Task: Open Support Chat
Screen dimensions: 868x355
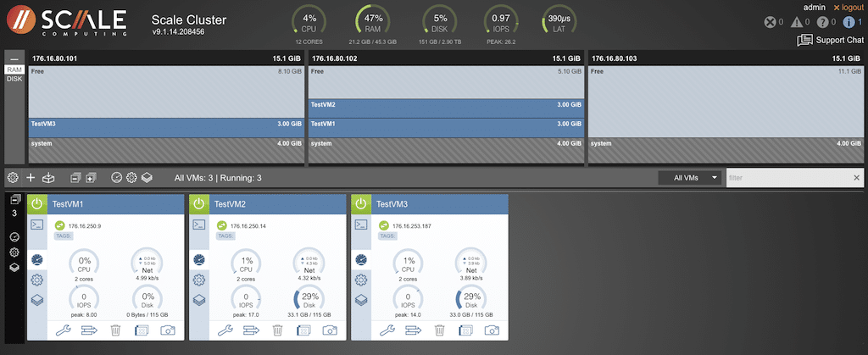Action: pyautogui.click(x=831, y=40)
